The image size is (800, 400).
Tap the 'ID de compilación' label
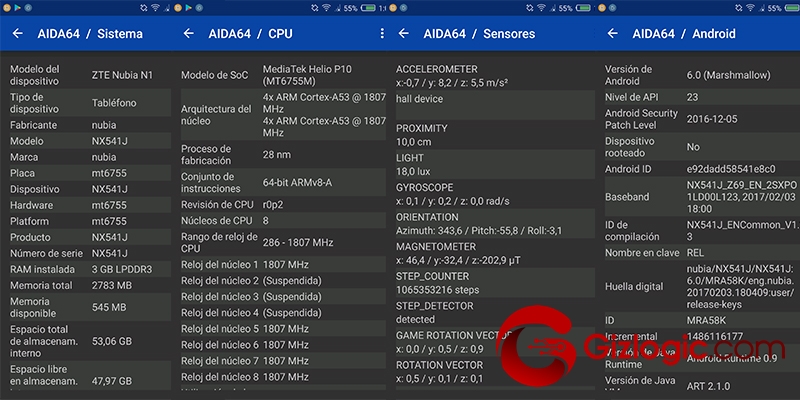[632, 231]
